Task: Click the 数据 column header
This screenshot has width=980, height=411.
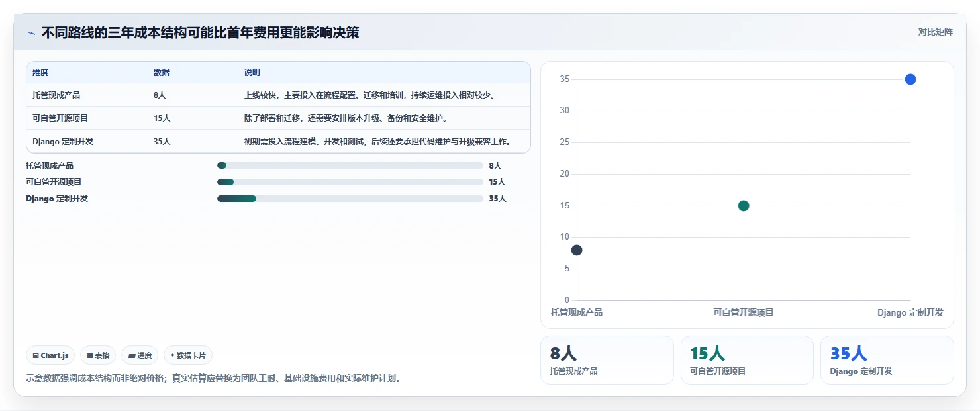Action: click(162, 73)
